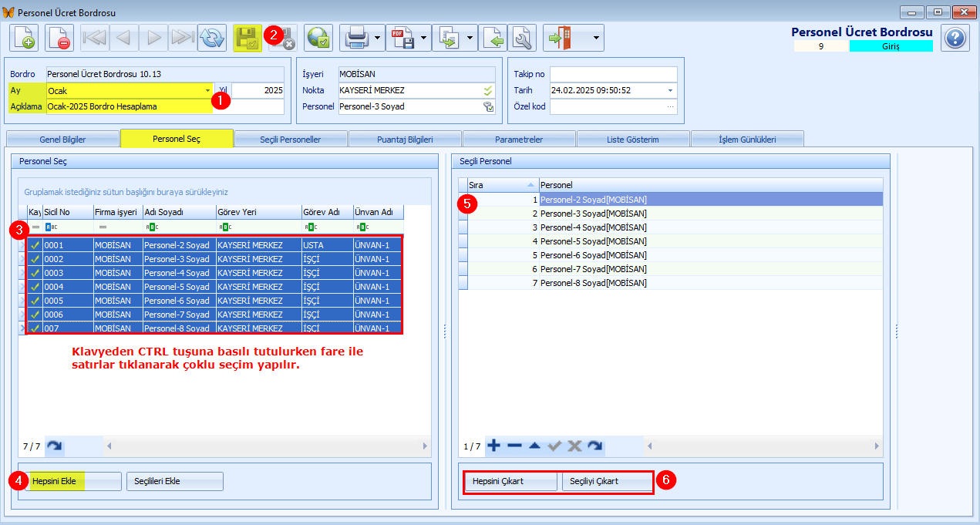This screenshot has height=525, width=980.
Task: Open the Parametreler tab
Action: 519,140
